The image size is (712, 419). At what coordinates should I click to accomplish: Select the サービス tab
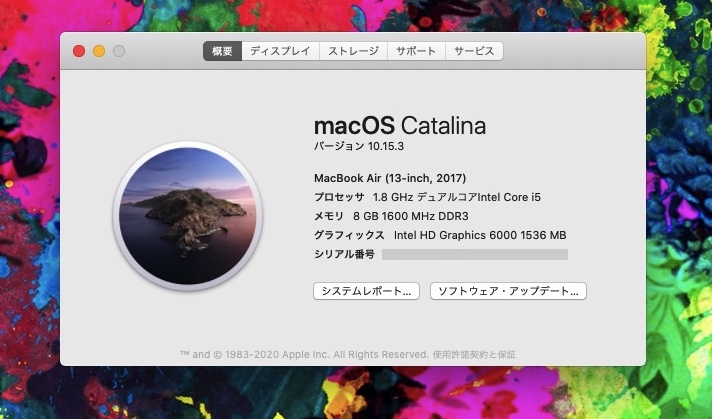(x=474, y=51)
